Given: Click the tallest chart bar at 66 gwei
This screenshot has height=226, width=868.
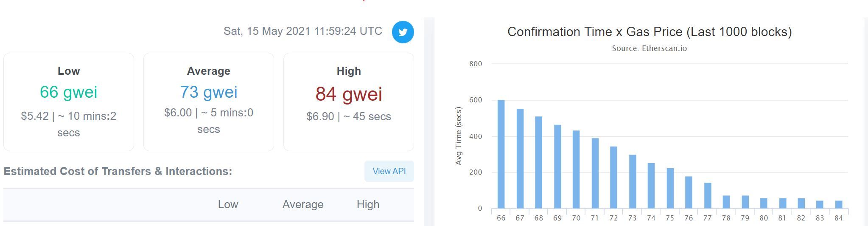Looking at the screenshot, I should point(501,154).
